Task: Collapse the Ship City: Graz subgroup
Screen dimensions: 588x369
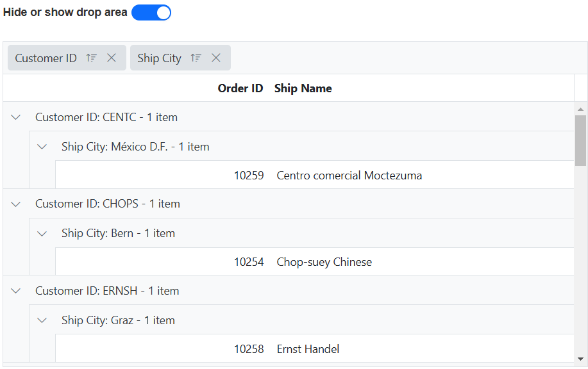Action: click(42, 320)
